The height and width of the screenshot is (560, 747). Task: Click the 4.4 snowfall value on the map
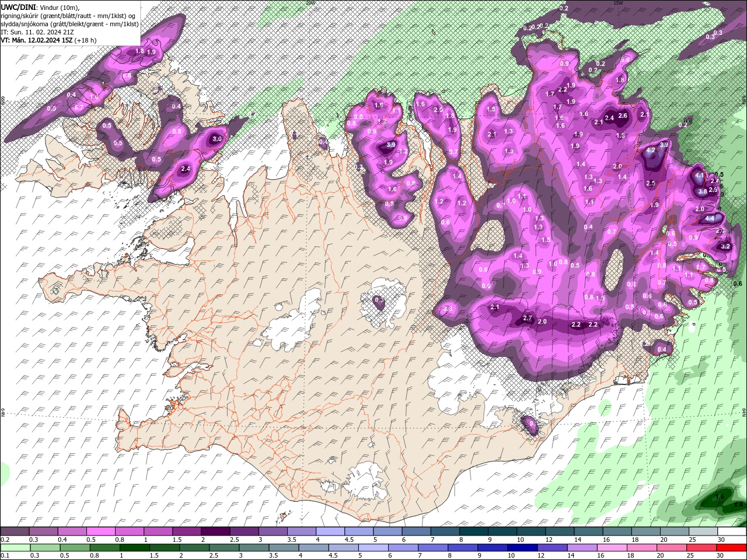710,218
